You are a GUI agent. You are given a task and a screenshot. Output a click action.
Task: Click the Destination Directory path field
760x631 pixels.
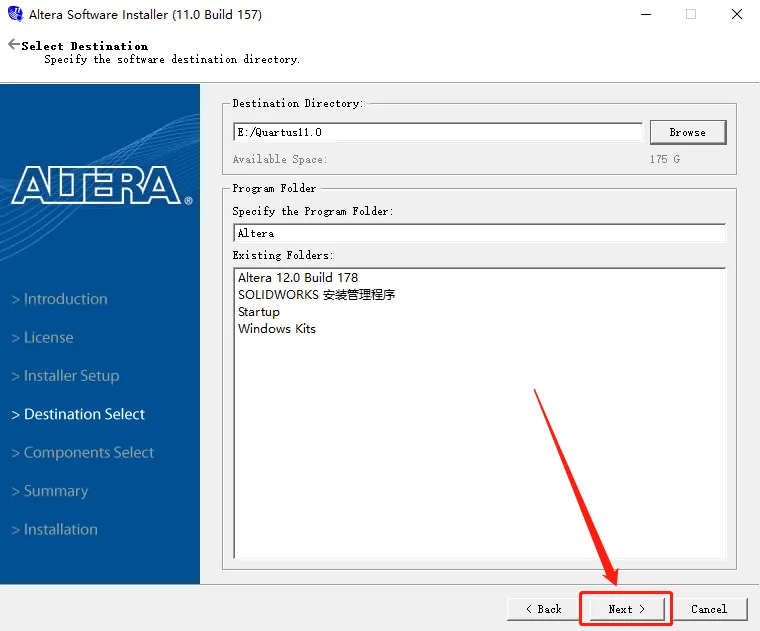(438, 132)
